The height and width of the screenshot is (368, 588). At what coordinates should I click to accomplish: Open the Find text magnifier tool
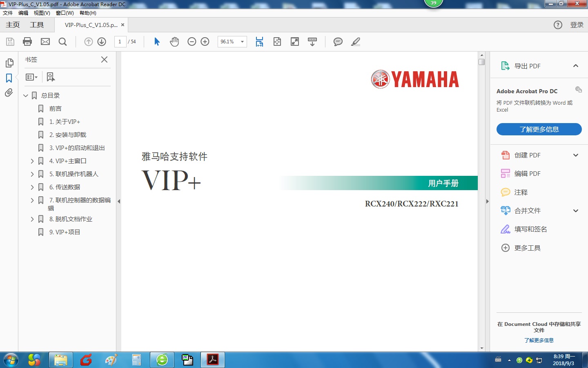click(x=62, y=42)
